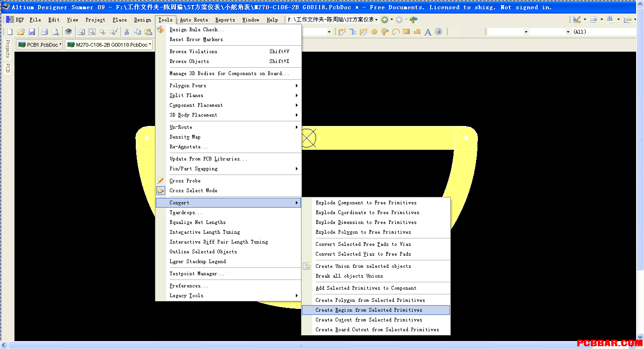Click the Copy icon in toolbar

pos(137,32)
